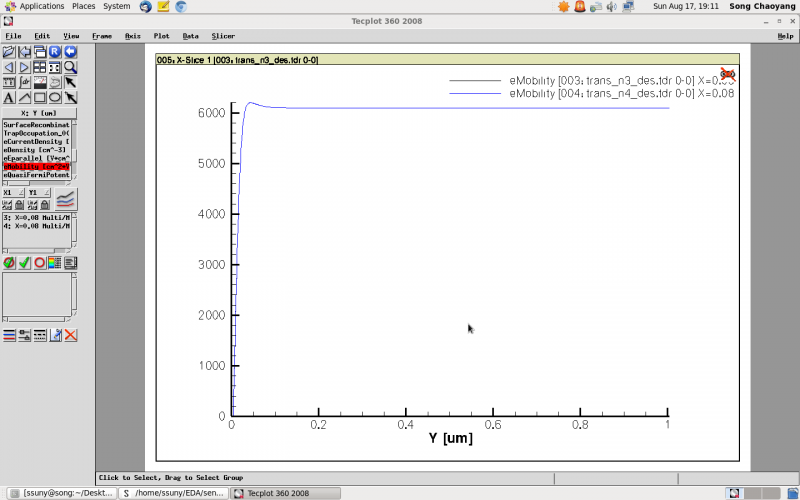Click the grayed streamtrace icon
Image resolution: width=800 pixels, height=500 pixels.
point(55,82)
